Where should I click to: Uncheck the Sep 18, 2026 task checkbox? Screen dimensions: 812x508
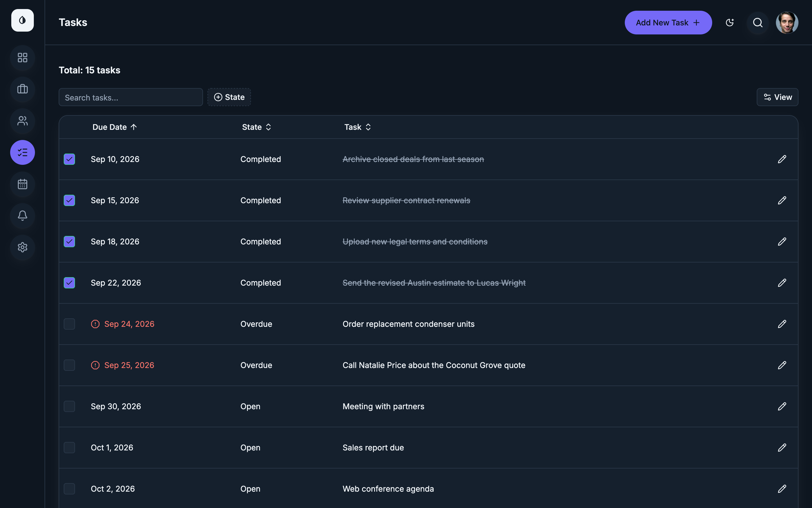coord(69,242)
